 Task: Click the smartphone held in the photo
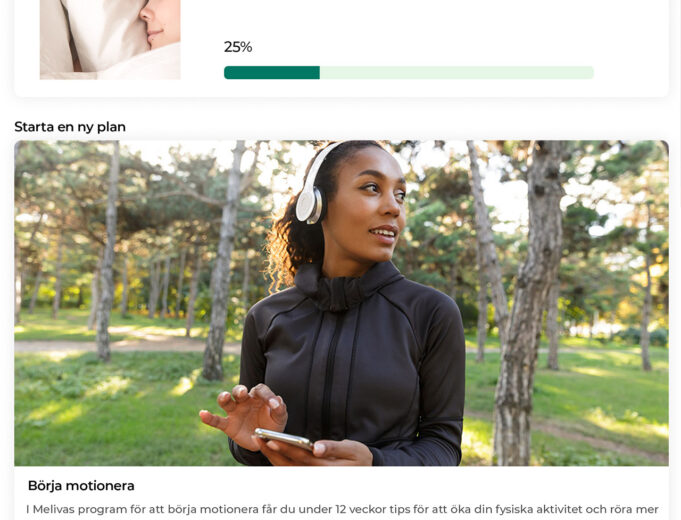(x=284, y=439)
